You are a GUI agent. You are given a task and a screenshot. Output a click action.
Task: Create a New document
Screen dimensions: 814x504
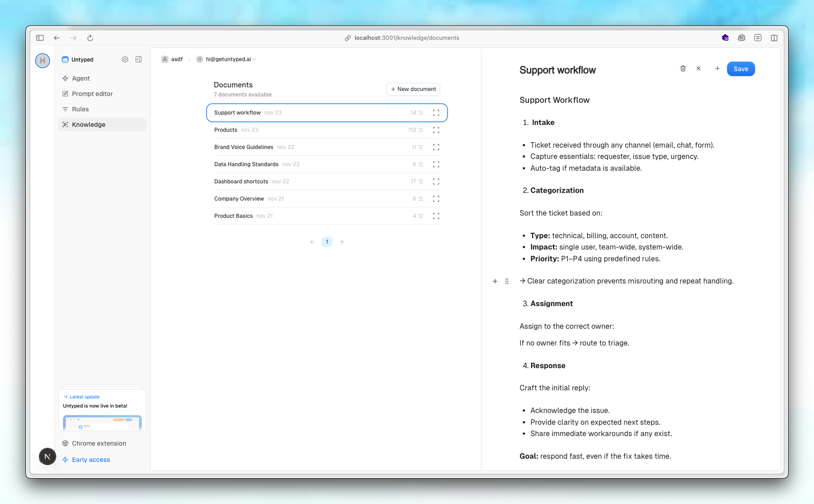[413, 89]
